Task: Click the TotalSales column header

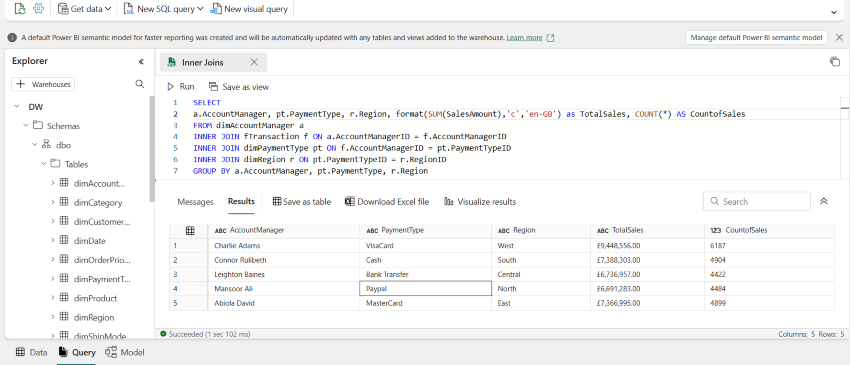Action: (x=647, y=230)
